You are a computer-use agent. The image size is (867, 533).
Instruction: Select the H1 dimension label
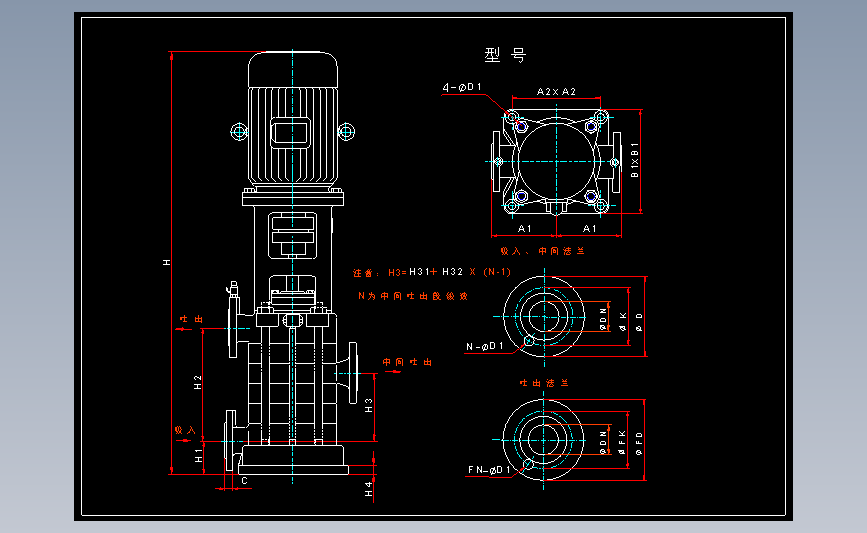(199, 456)
